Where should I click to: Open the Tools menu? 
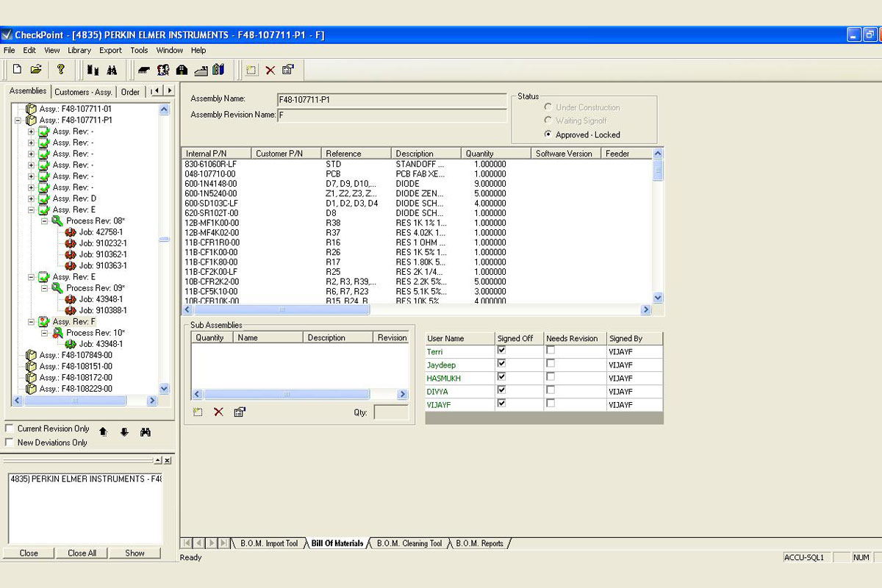click(x=139, y=50)
